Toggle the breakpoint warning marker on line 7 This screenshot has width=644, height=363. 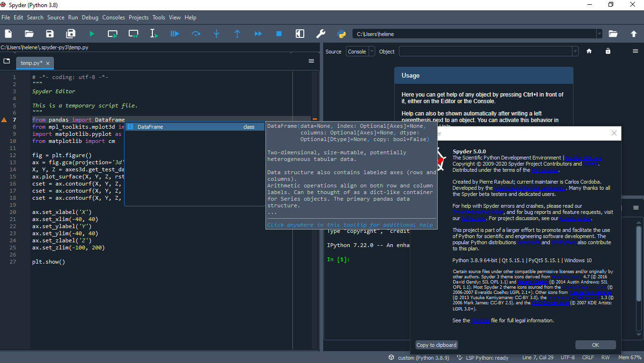(5, 120)
